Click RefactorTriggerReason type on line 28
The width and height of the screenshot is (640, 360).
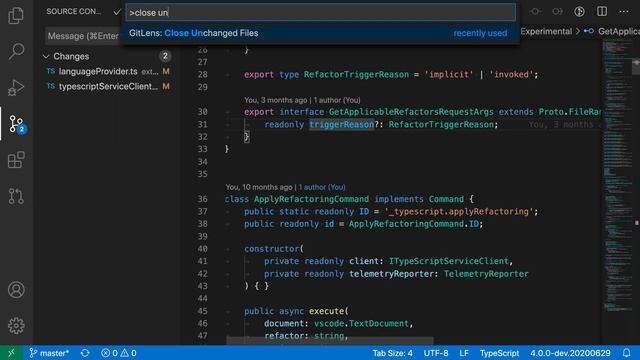coord(356,75)
